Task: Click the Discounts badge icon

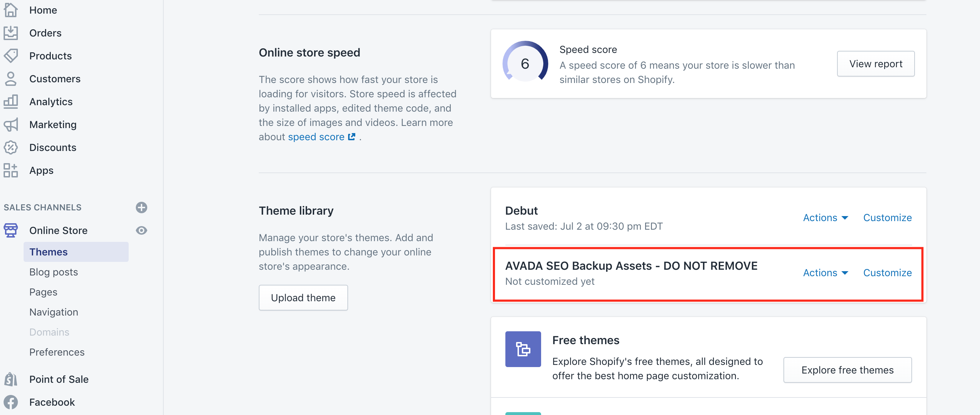Action: pyautogui.click(x=11, y=147)
